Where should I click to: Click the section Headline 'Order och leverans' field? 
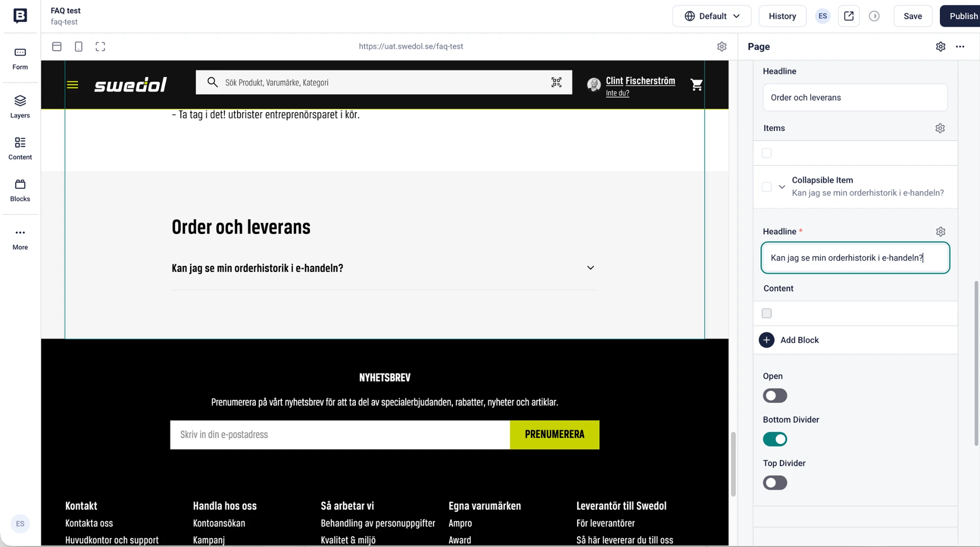pyautogui.click(x=855, y=98)
